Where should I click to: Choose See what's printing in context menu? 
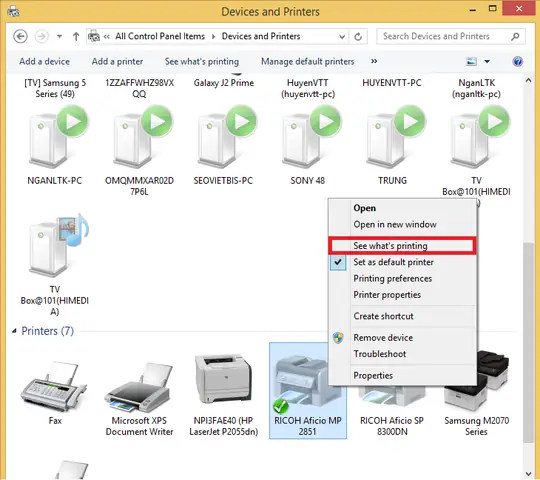[x=402, y=246]
